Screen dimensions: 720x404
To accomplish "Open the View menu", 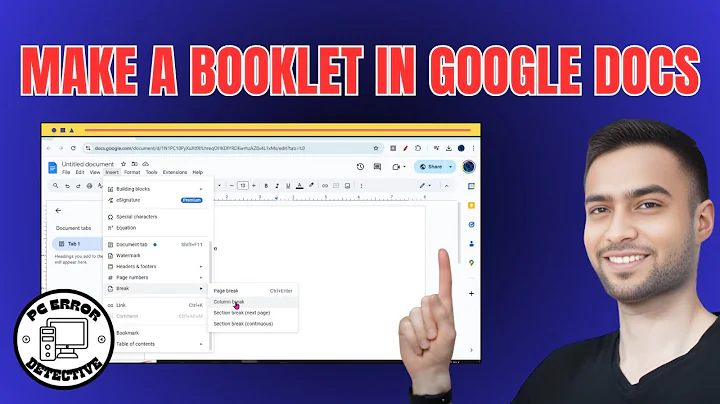I will (95, 172).
